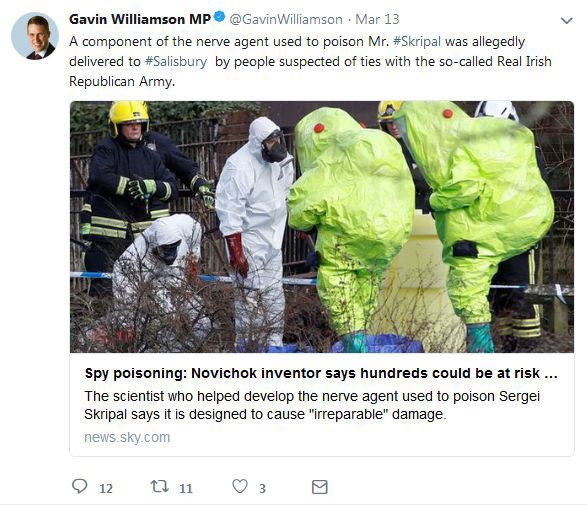The image size is (587, 505).
Task: Open the hazmat suits article image
Action: (322, 227)
